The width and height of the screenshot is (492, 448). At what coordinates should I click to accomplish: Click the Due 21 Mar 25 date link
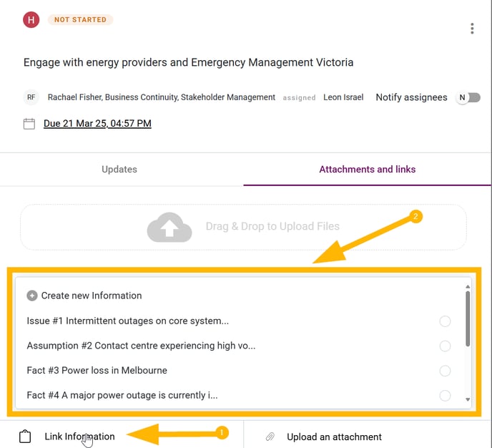pos(97,123)
